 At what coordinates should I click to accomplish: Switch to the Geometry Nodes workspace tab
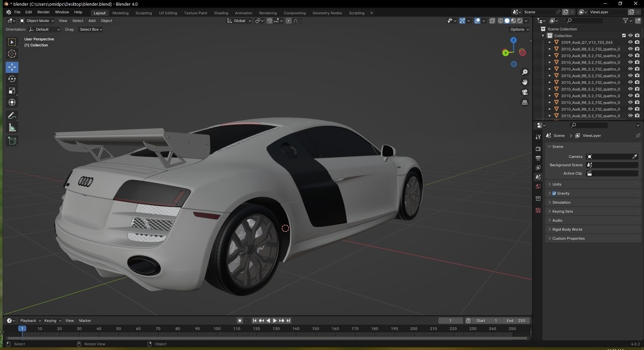(327, 13)
